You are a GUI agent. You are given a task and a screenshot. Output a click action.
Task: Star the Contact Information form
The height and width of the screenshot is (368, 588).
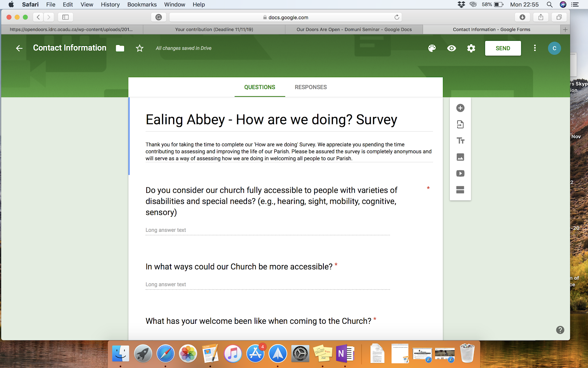click(x=140, y=48)
